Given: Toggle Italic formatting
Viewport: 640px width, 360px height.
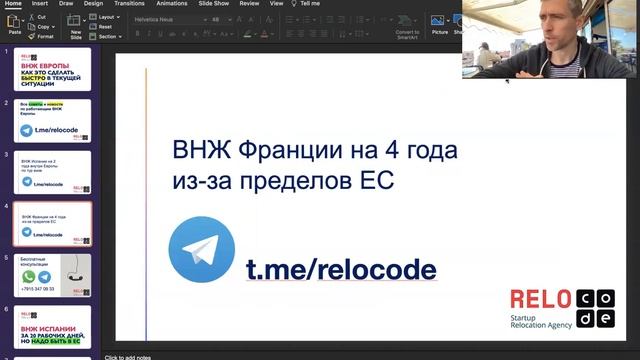Looking at the screenshot, I should [x=149, y=34].
